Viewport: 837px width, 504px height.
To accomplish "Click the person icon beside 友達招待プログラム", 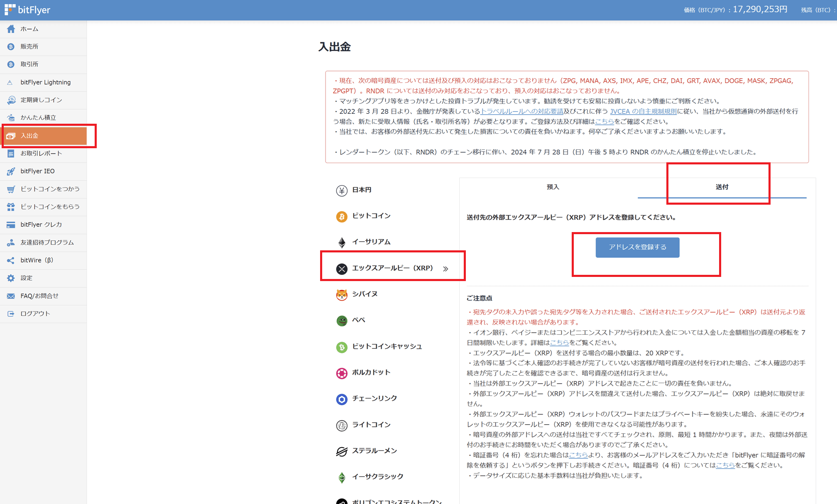I will point(11,242).
